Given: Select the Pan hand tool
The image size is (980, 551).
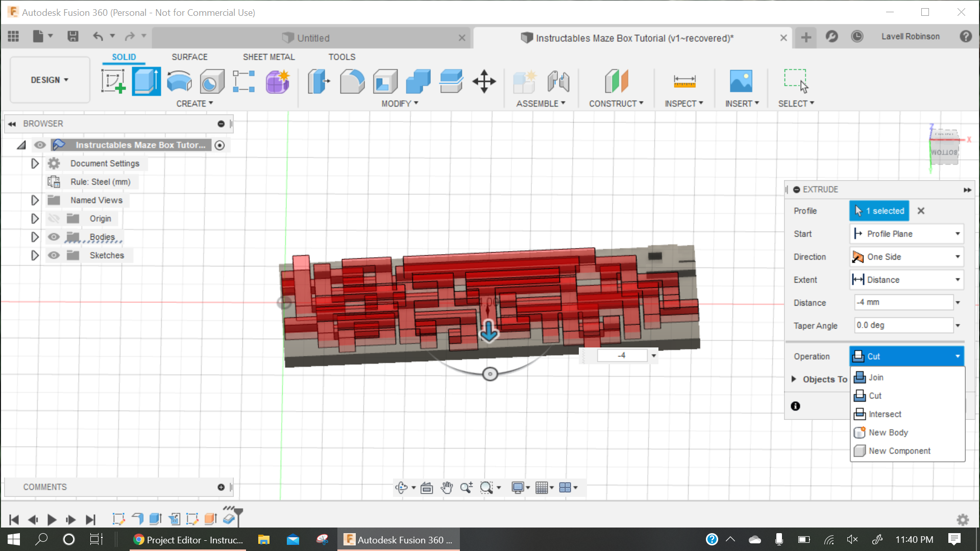Looking at the screenshot, I should coord(447,488).
